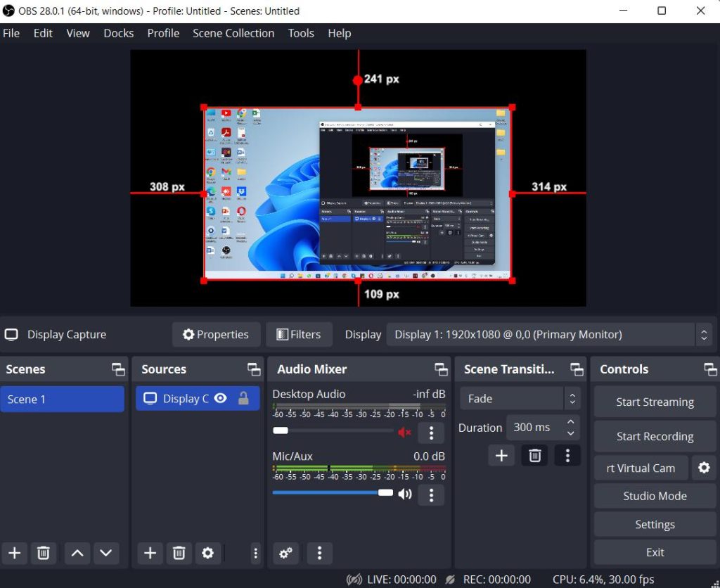Open transition properties three-dot icon
720x588 pixels.
[567, 456]
